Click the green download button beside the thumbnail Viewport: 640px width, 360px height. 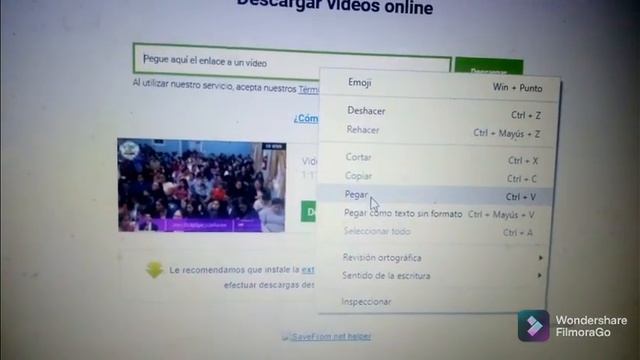309,211
